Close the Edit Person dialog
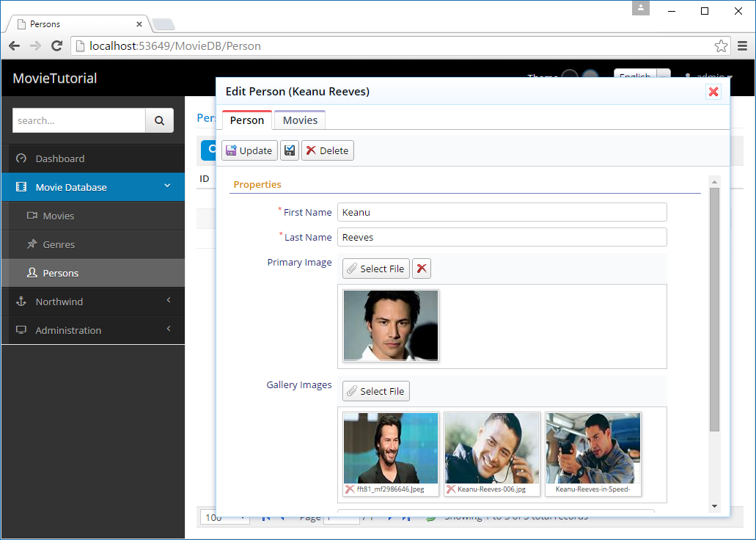 click(713, 92)
